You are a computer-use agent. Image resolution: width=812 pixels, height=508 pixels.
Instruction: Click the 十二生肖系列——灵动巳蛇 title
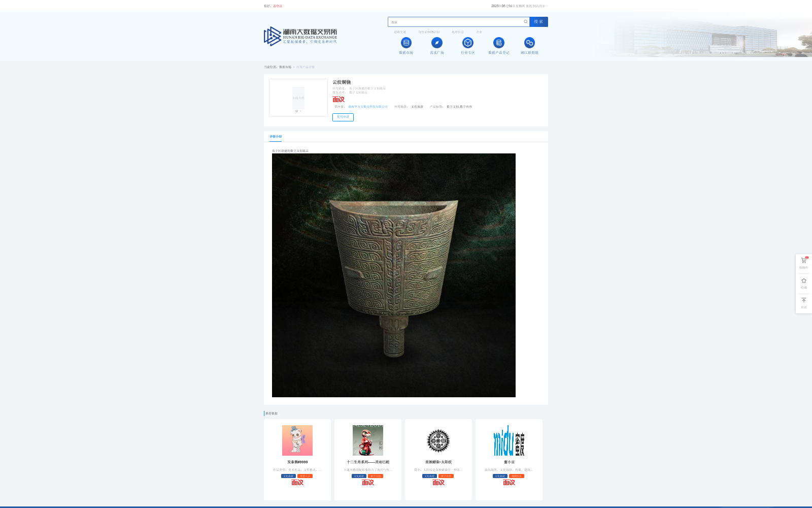(368, 462)
